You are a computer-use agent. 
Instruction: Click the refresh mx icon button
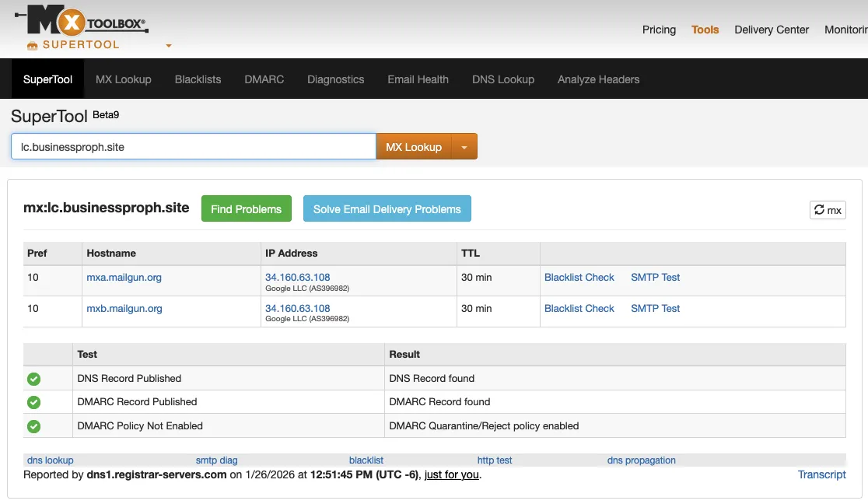828,210
